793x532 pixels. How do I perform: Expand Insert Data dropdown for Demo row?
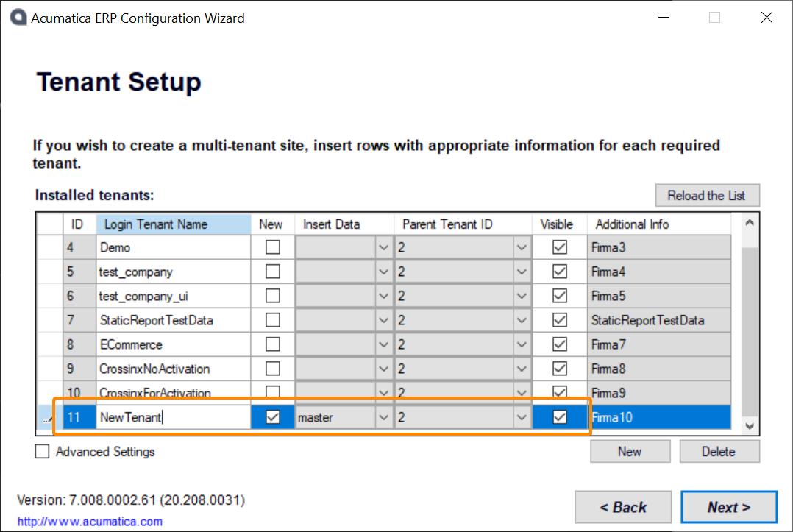[383, 247]
